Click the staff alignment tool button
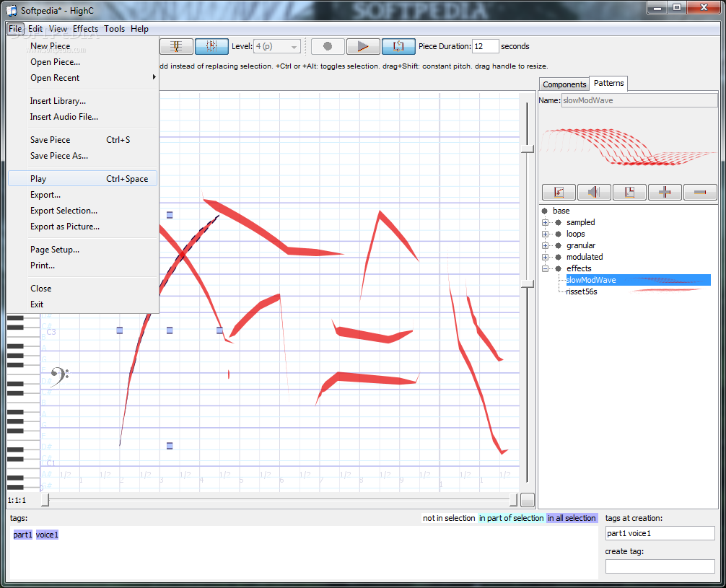The width and height of the screenshot is (726, 588). click(x=176, y=46)
